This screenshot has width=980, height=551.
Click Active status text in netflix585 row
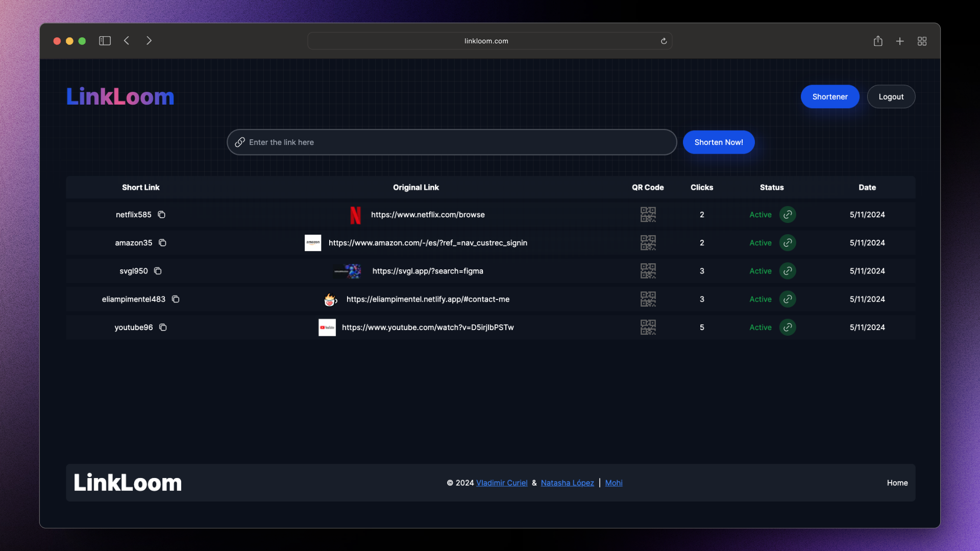coord(761,215)
